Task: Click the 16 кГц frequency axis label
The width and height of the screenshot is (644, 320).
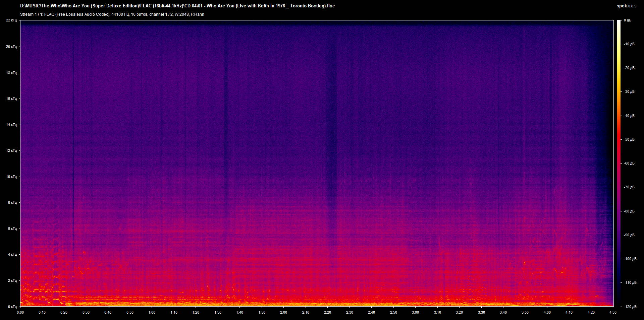Action: [11, 99]
